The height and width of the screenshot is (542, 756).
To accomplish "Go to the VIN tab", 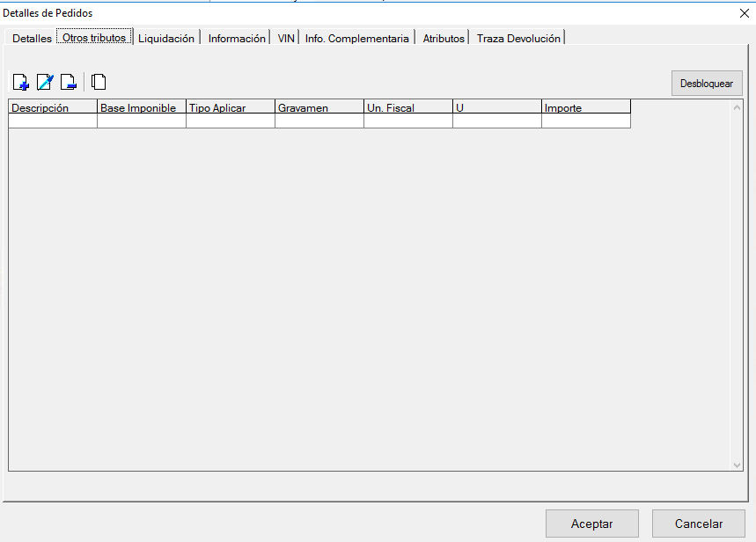I will 286,39.
